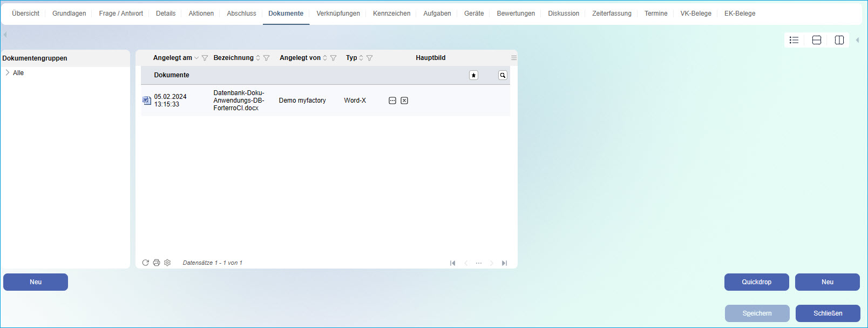The width and height of the screenshot is (868, 328).
Task: Switch to the Diskussion tab
Action: (564, 14)
